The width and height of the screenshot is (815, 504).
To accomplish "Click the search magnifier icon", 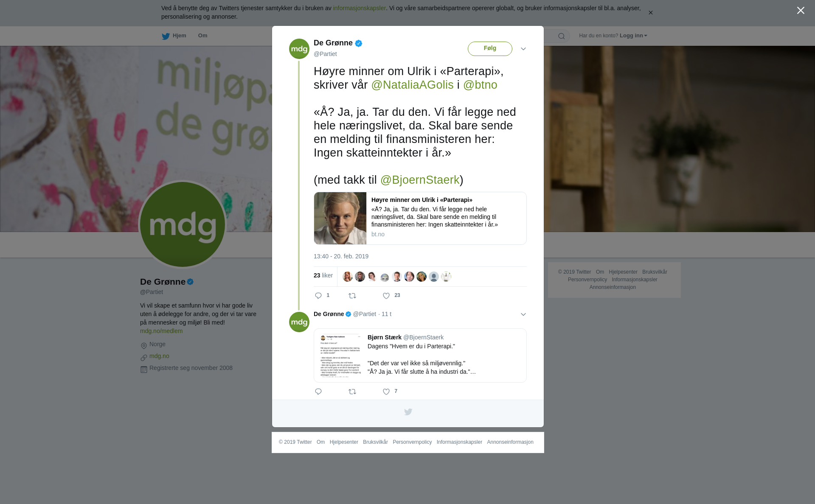I will point(562,36).
